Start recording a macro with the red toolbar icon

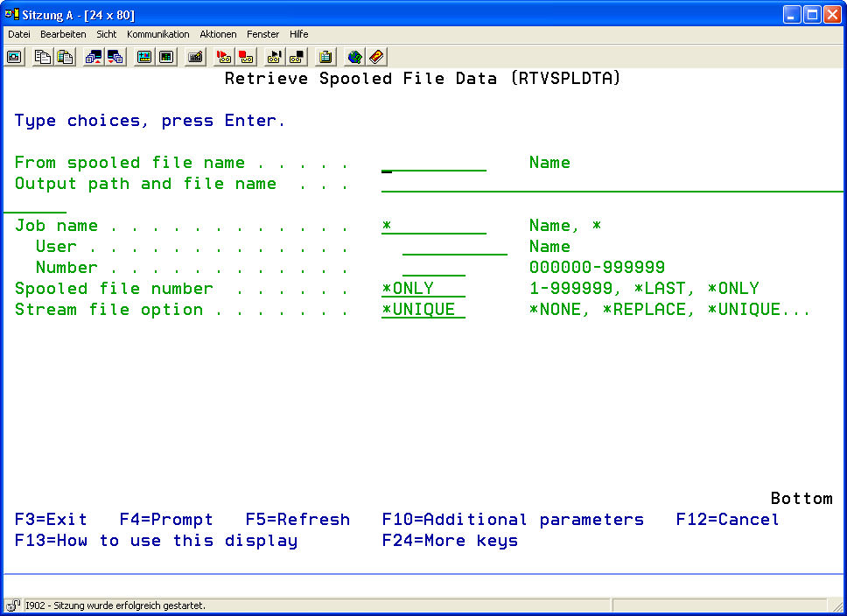[x=224, y=57]
